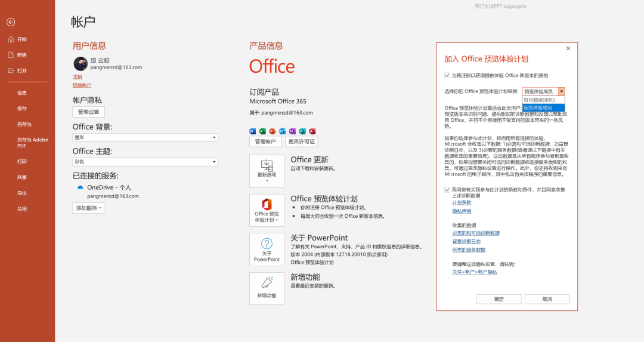Click the OneNote app icon

pos(292,131)
